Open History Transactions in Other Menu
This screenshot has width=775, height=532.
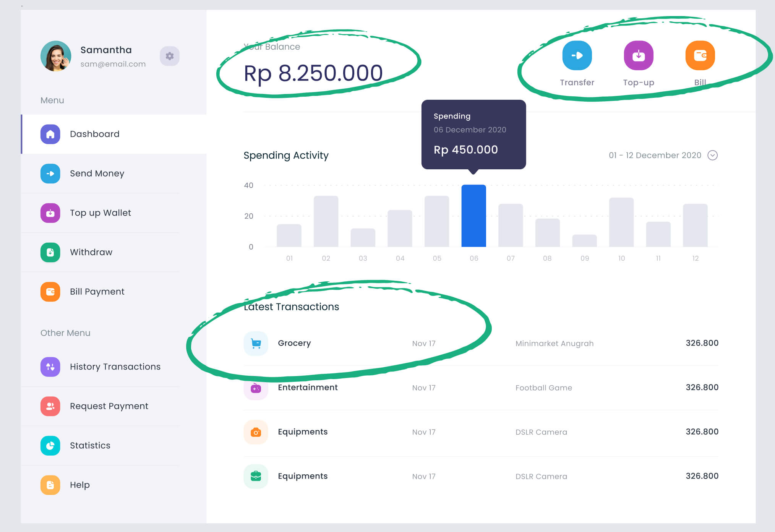115,367
